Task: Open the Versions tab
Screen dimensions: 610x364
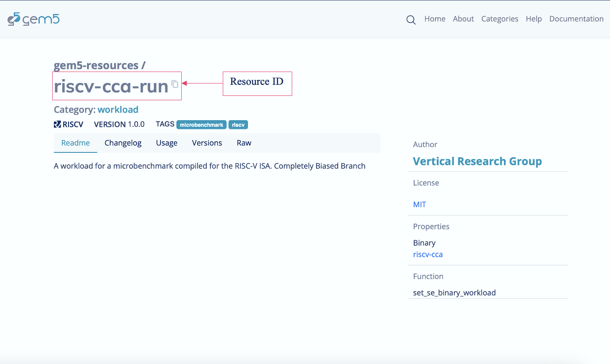Action: (207, 143)
